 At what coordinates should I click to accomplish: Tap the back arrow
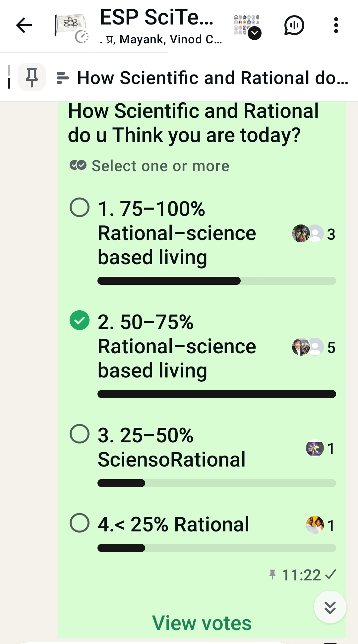click(24, 25)
